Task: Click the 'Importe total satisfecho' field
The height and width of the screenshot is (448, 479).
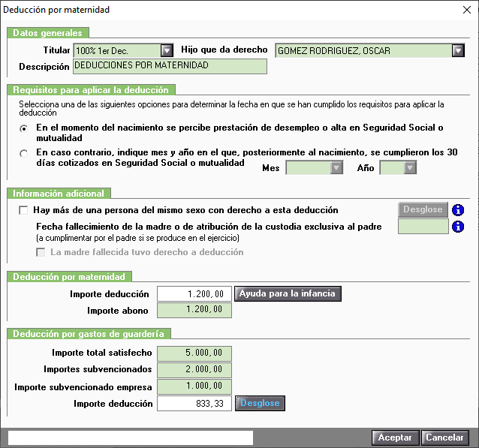Action: coord(194,353)
